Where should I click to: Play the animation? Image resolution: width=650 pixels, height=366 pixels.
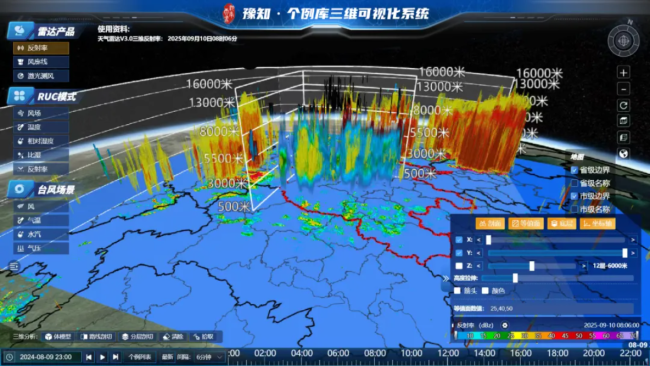point(102,357)
